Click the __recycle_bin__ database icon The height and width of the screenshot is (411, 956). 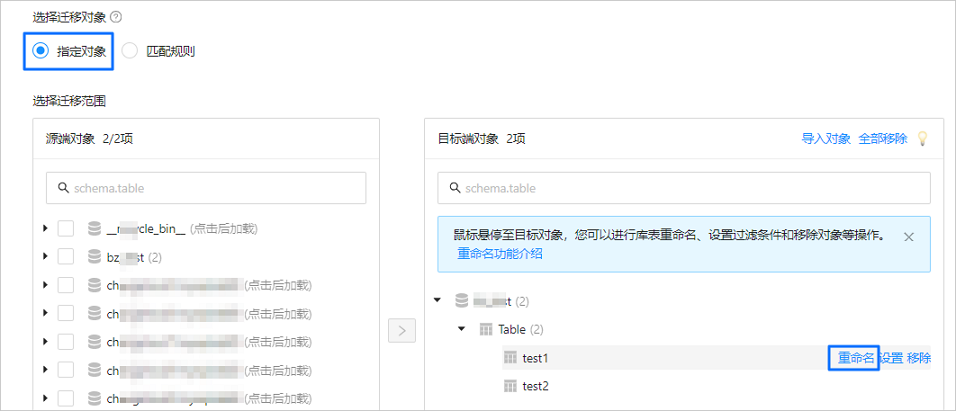(x=94, y=229)
